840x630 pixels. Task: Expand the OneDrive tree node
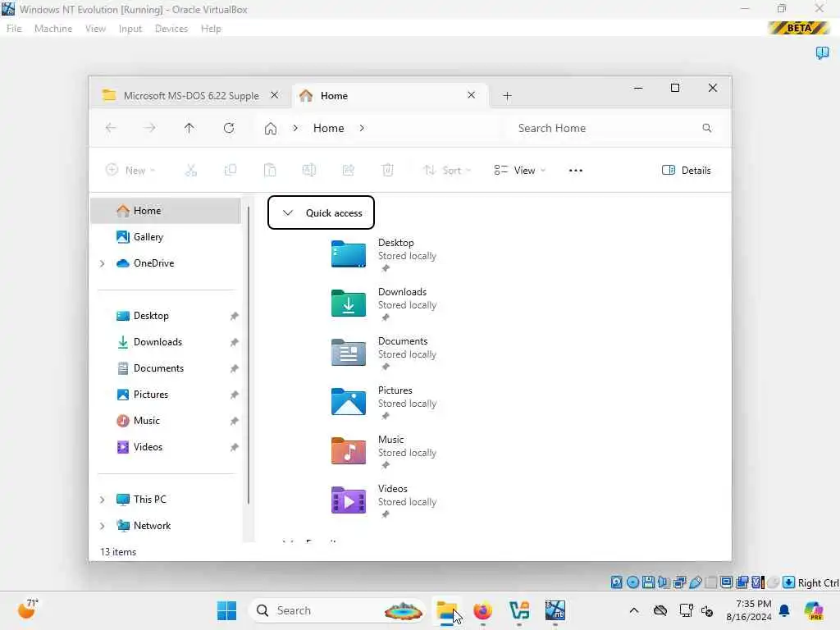(103, 263)
